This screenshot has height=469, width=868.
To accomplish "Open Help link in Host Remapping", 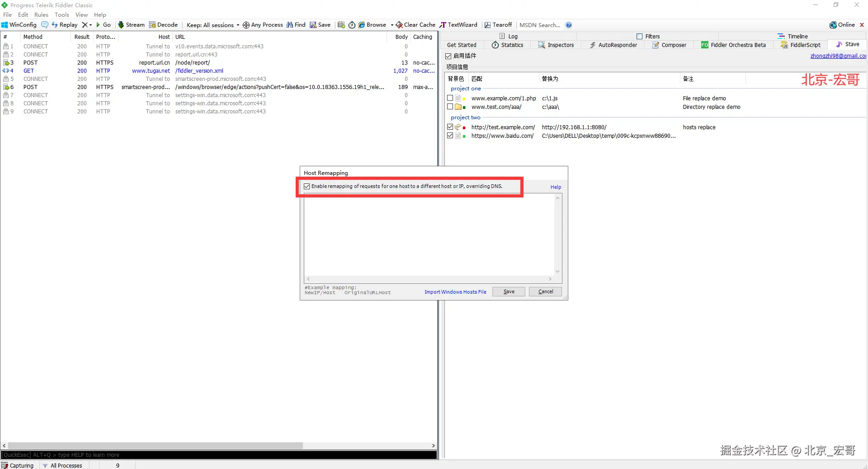I will [556, 187].
